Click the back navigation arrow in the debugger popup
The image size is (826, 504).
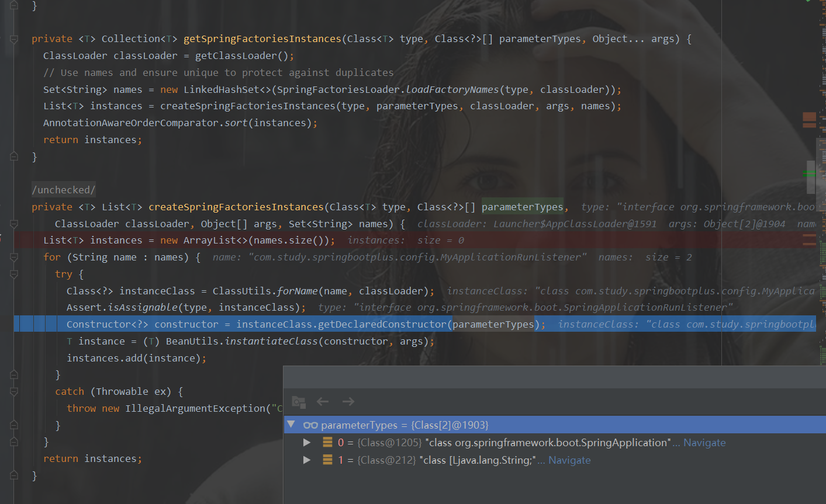[x=323, y=401]
